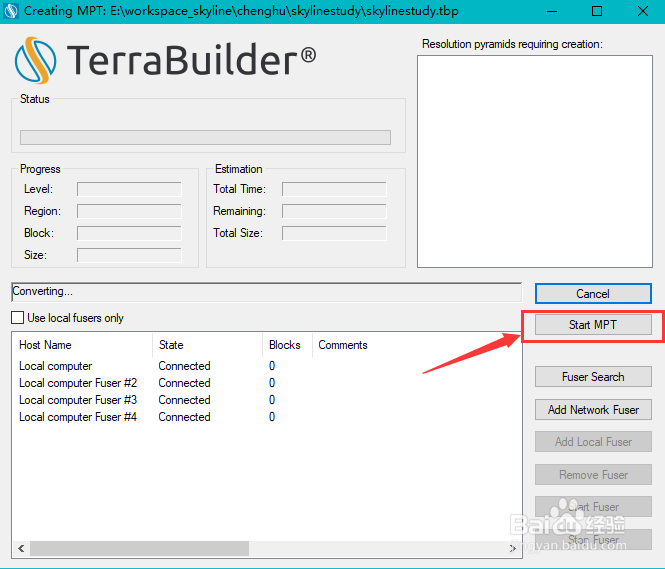Enable Use local fusers only checkbox
The width and height of the screenshot is (665, 569).
click(x=17, y=318)
